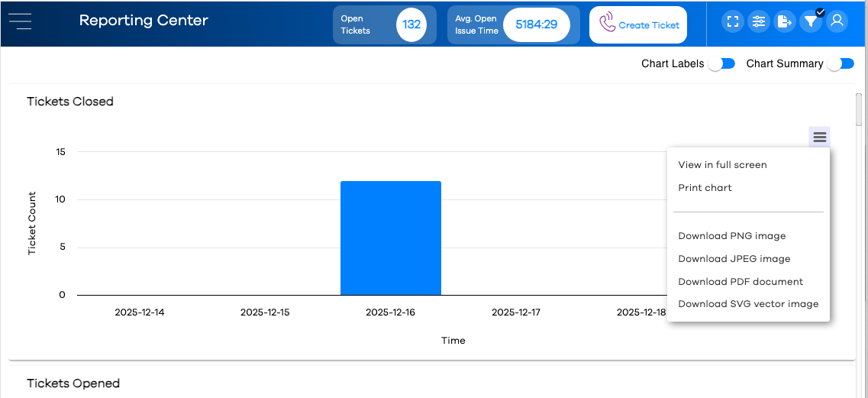Click the Avg. Open Issue Time value
The height and width of the screenshot is (398, 868).
point(536,24)
